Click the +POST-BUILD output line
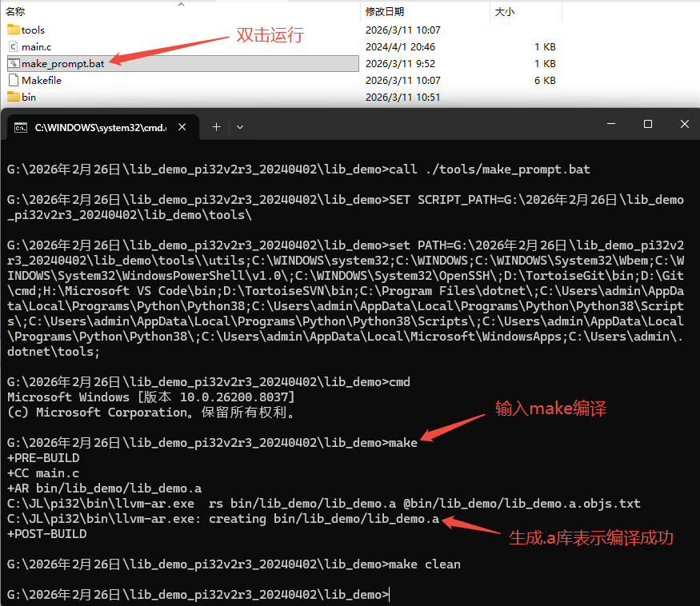Viewport: 700px width, 606px height. coord(47,534)
